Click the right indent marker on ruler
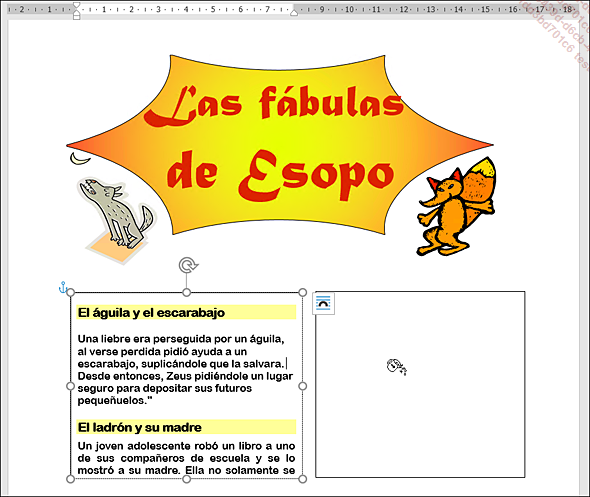Viewport: 590px width, 497px height. pos(294,13)
